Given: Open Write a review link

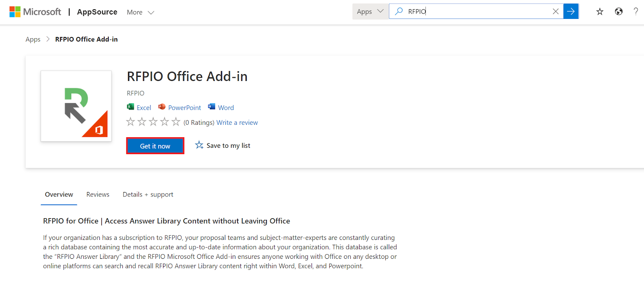Looking at the screenshot, I should (237, 123).
